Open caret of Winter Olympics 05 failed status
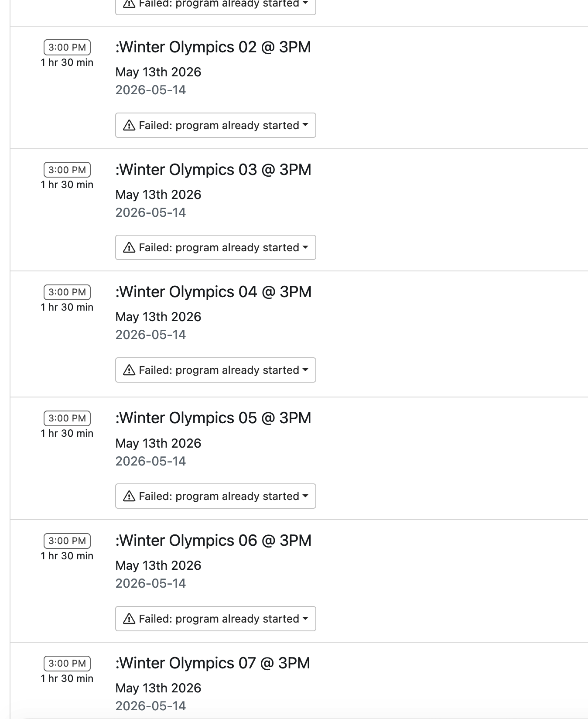Viewport: 588px width, 719px height. (x=305, y=496)
